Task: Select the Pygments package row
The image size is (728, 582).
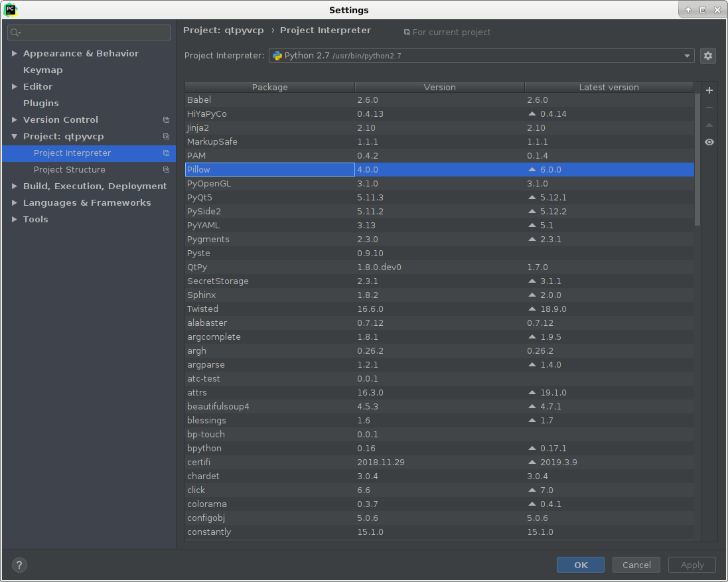Action: coord(440,239)
